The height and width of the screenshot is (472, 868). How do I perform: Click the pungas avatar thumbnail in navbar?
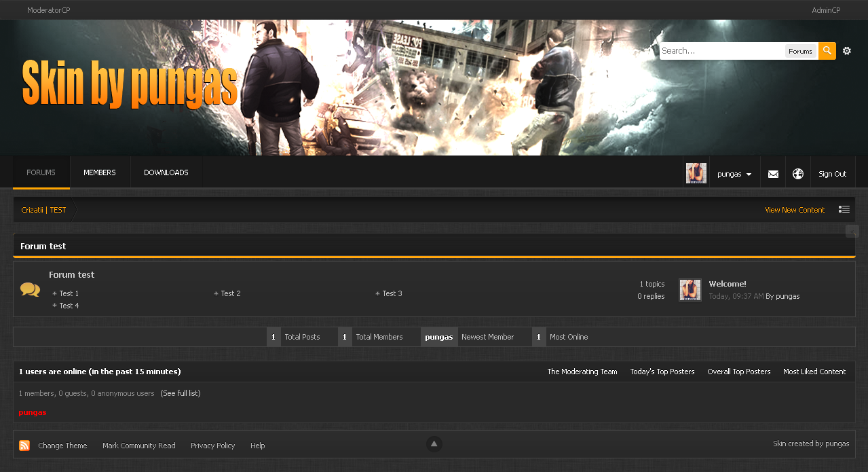point(696,173)
